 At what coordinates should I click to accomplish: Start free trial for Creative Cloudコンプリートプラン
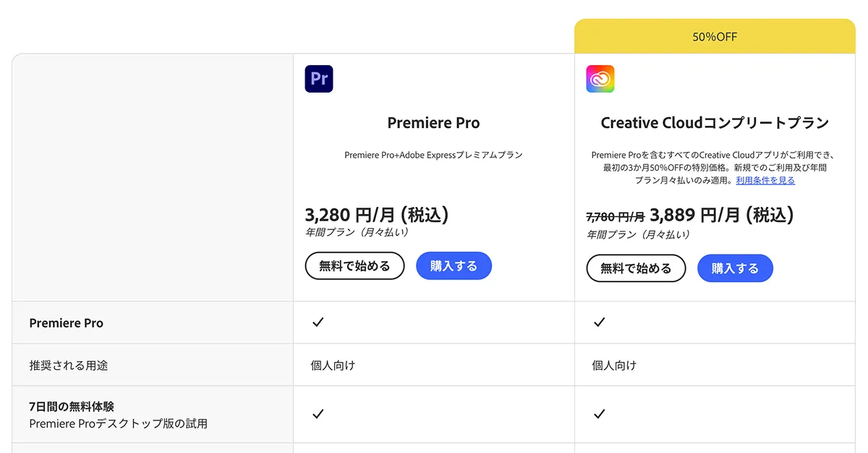(x=636, y=268)
